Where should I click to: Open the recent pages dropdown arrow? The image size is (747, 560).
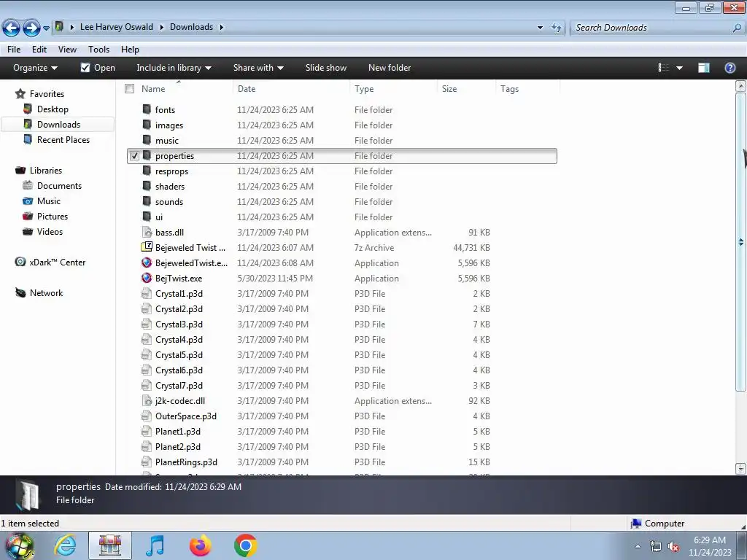46,28
